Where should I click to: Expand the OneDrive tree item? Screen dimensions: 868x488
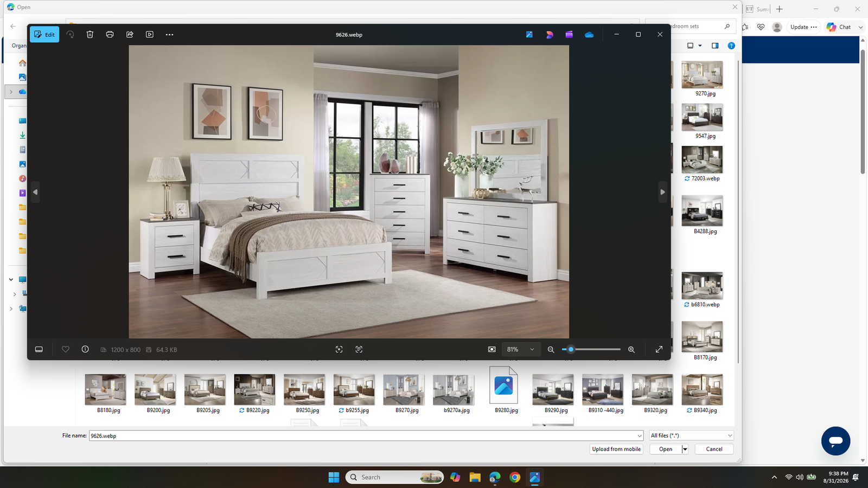[11, 92]
